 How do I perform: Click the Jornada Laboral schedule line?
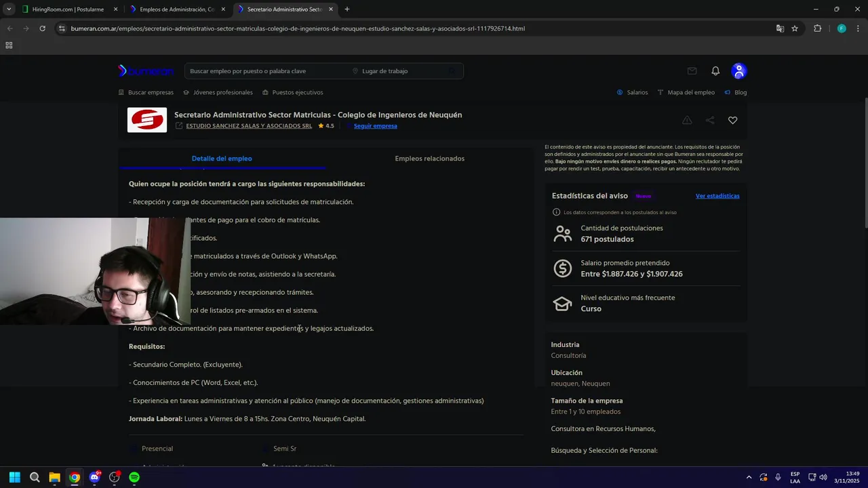247,419
